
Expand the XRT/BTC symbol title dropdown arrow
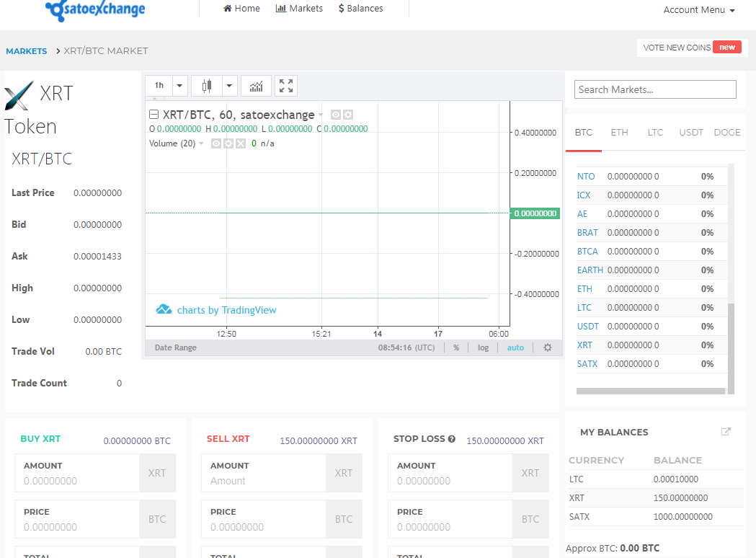click(x=321, y=115)
